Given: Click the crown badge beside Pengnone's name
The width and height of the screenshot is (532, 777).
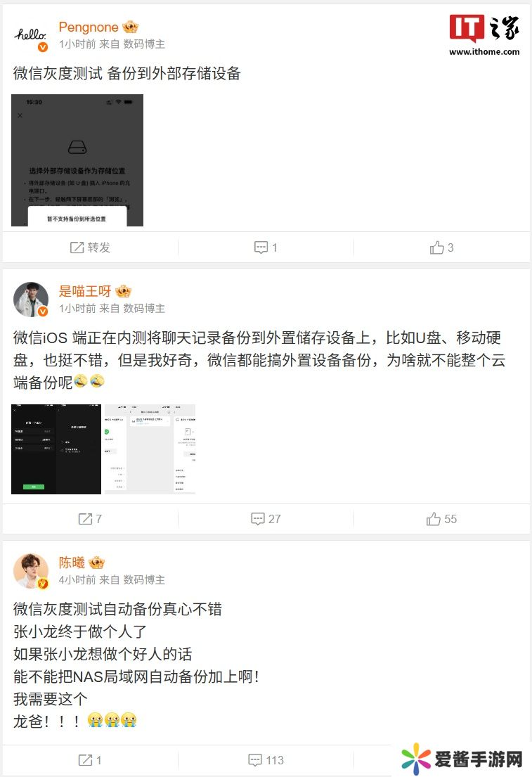Looking at the screenshot, I should click(130, 27).
